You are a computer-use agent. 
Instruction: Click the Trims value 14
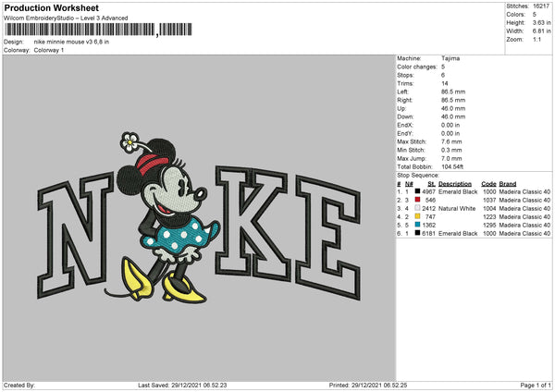pos(445,83)
